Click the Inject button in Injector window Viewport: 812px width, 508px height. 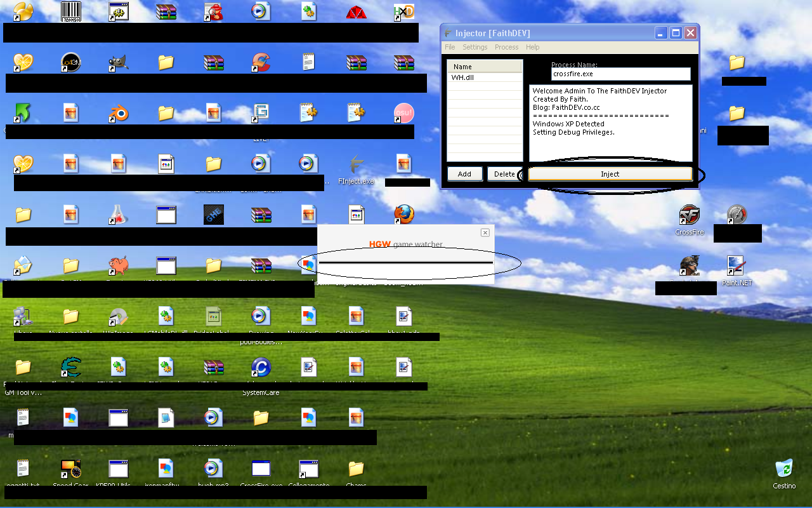(610, 174)
